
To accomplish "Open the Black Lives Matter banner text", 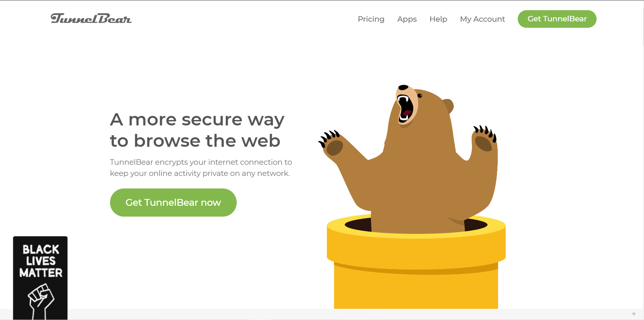I will [41, 261].
